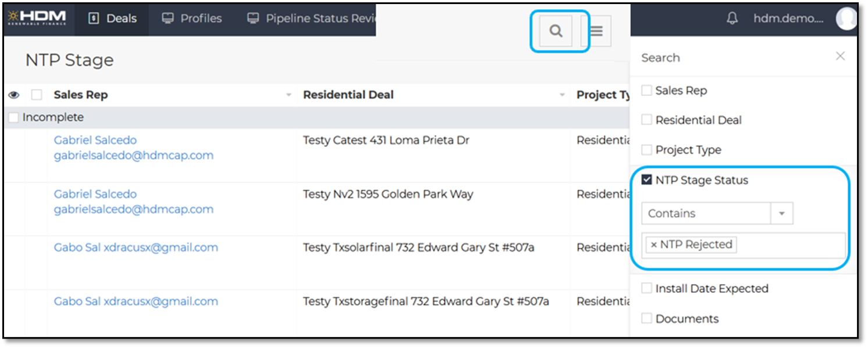Click the magnifier search icon
Image resolution: width=868 pixels, height=348 pixels.
tap(556, 31)
